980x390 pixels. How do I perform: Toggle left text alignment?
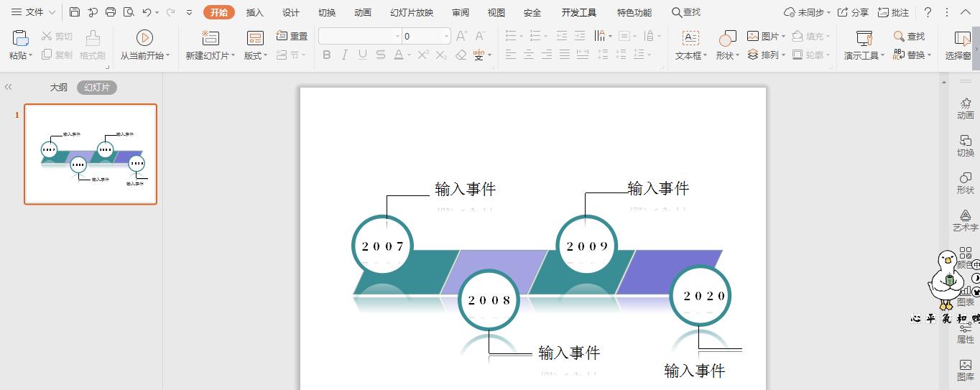click(x=511, y=55)
